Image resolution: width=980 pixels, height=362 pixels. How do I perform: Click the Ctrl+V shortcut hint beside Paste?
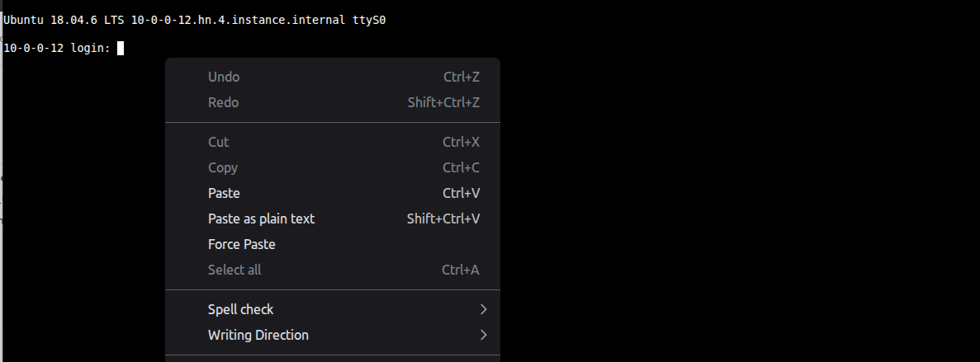(461, 193)
